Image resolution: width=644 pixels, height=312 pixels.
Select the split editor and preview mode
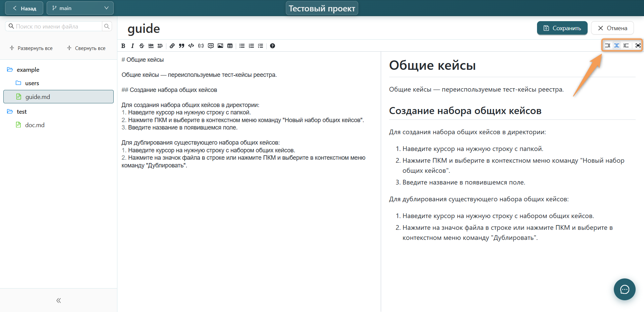click(616, 45)
